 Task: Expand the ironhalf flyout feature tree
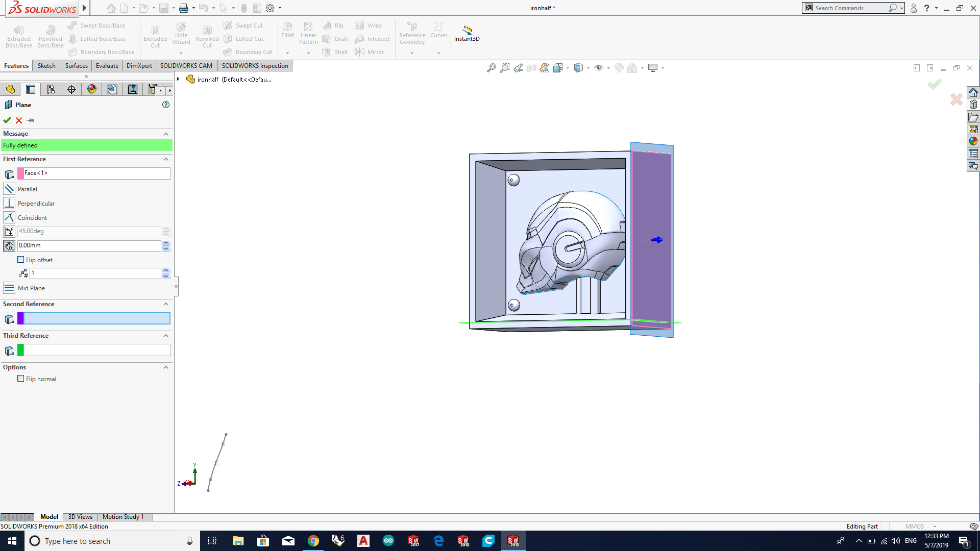(178, 79)
